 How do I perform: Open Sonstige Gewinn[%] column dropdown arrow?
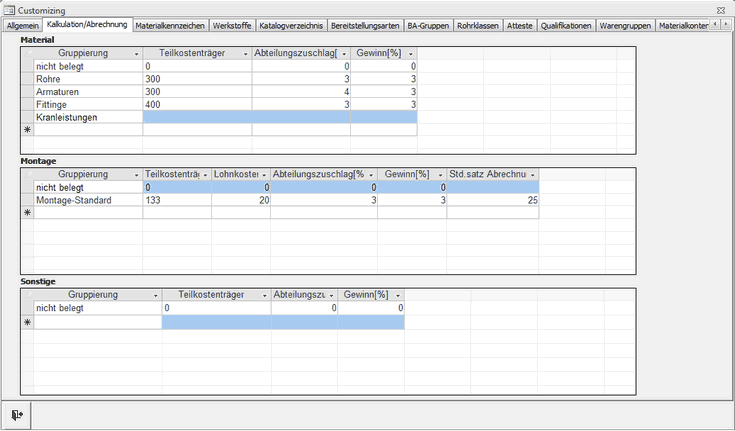coord(398,296)
